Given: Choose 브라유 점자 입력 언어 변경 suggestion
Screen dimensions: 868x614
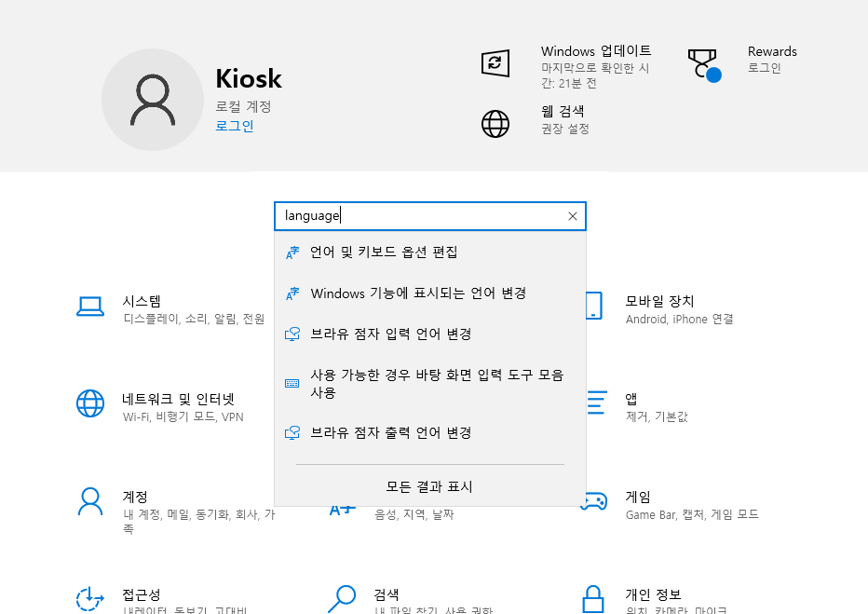Looking at the screenshot, I should [x=391, y=334].
